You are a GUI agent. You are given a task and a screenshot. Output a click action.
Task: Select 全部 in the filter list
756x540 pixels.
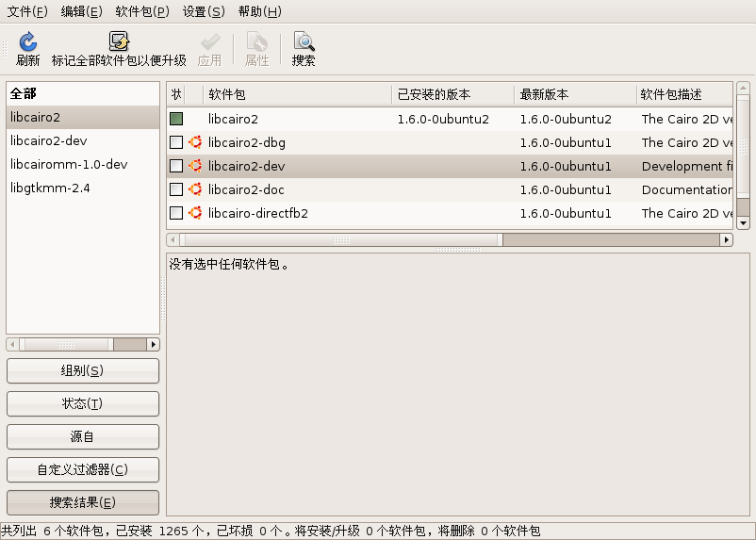coord(83,93)
